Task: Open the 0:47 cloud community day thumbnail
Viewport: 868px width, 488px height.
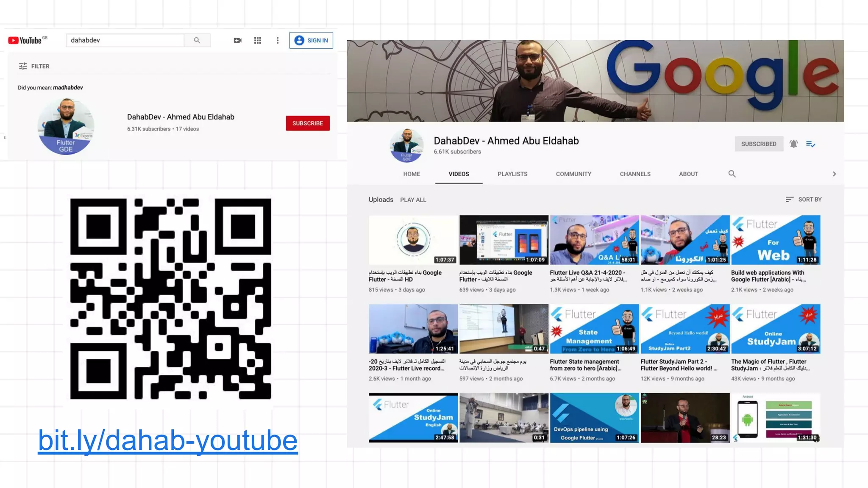Action: click(504, 329)
